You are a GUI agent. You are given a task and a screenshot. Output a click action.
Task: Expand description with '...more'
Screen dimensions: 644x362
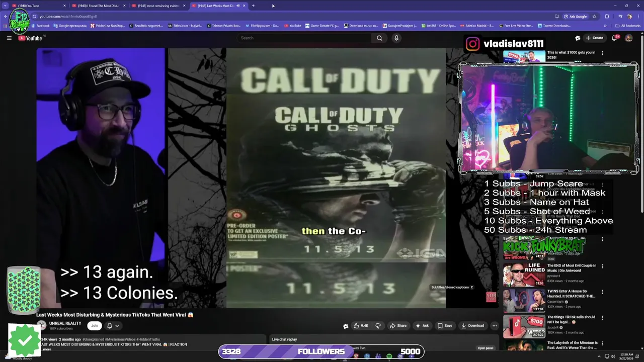pyautogui.click(x=47, y=349)
